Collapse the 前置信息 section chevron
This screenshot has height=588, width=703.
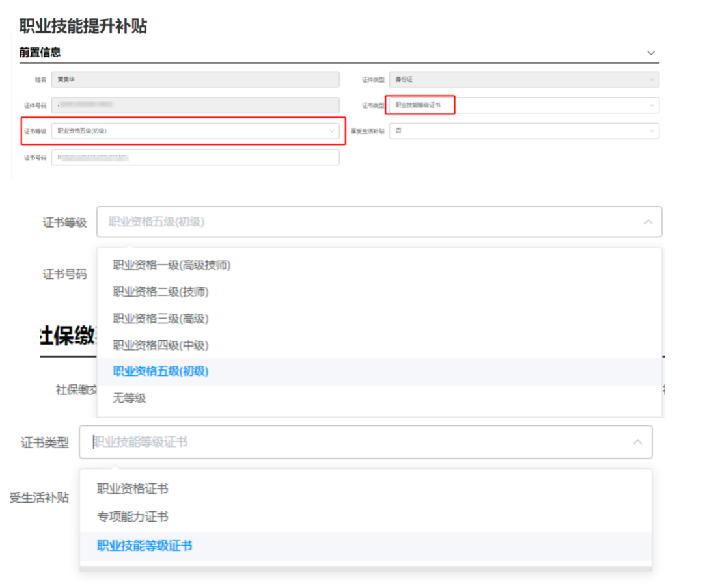pos(650,53)
